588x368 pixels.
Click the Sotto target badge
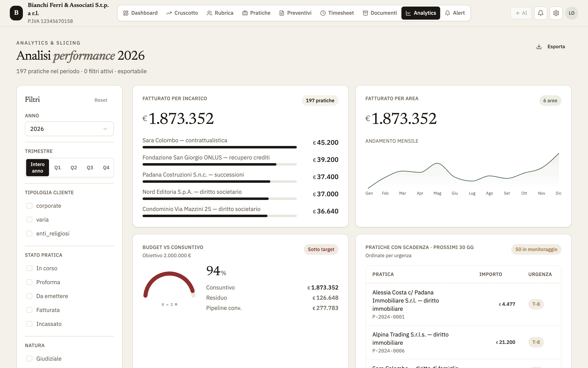point(321,249)
